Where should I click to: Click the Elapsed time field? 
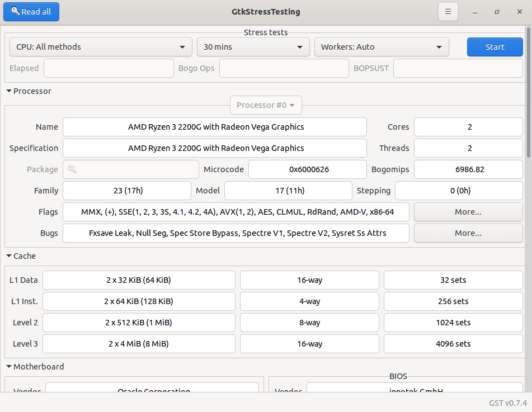pyautogui.click(x=108, y=68)
